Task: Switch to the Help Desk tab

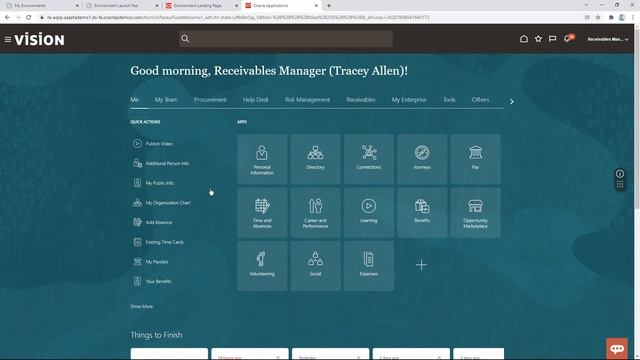Action: click(256, 100)
